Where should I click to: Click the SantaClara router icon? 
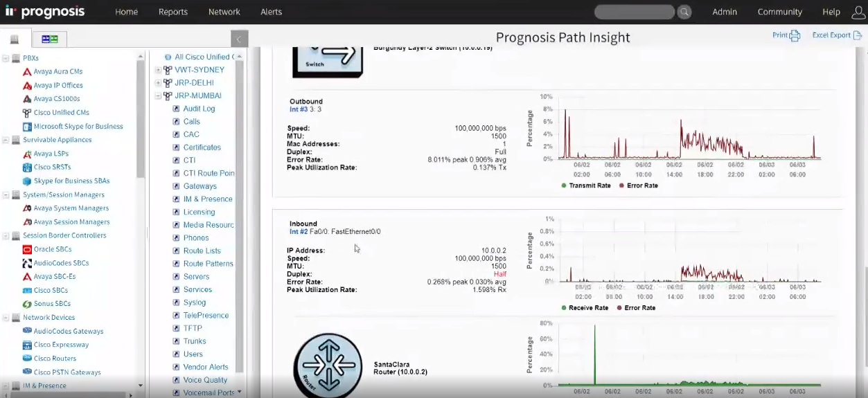327,364
